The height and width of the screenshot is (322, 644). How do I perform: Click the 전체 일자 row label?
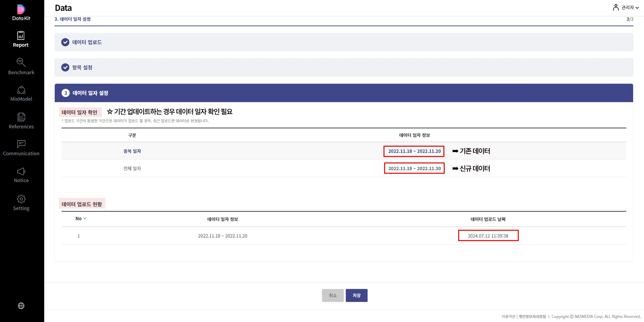132,169
